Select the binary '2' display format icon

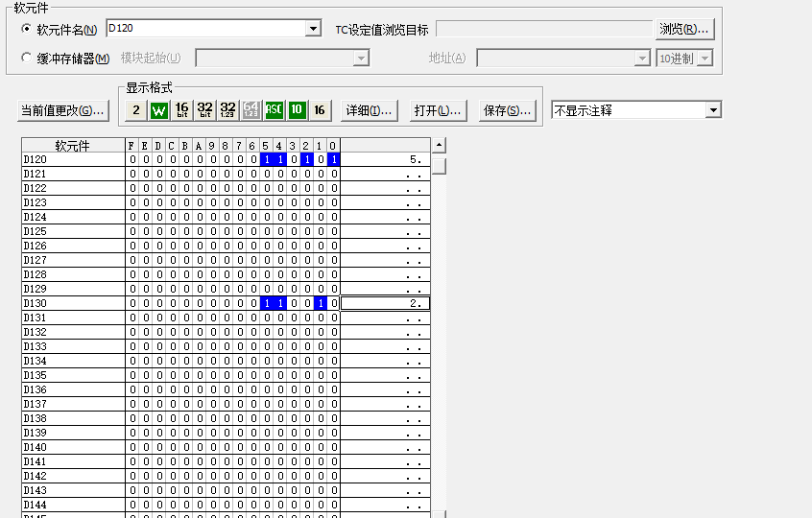[x=136, y=110]
